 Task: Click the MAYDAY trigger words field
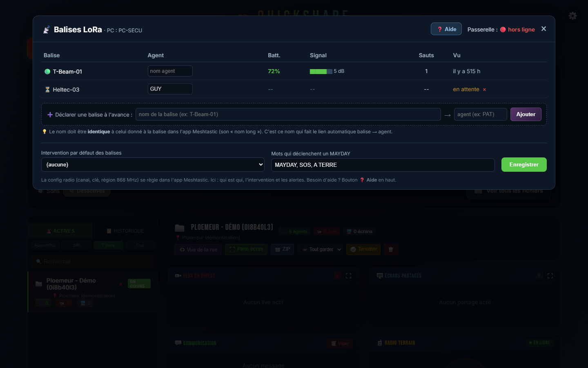point(383,165)
